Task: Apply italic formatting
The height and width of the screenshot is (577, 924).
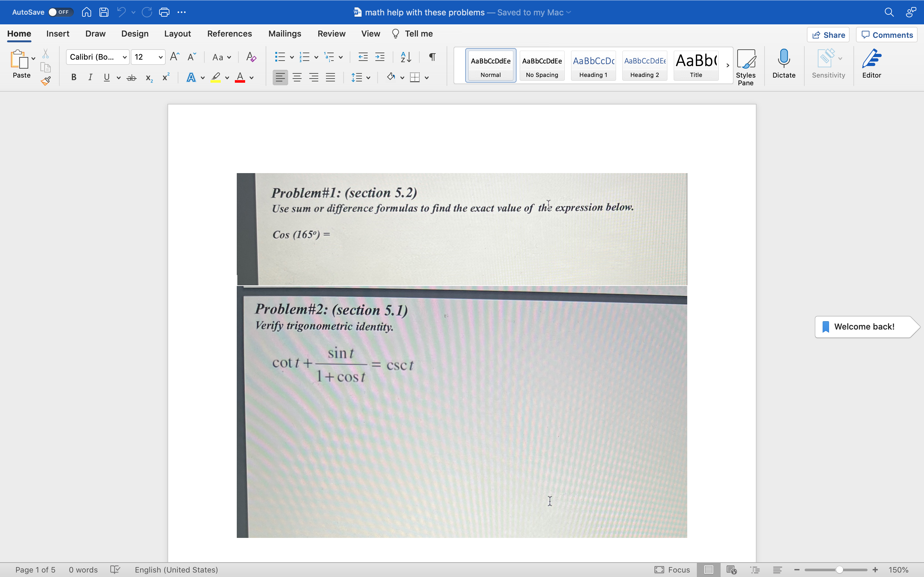Action: coord(90,78)
